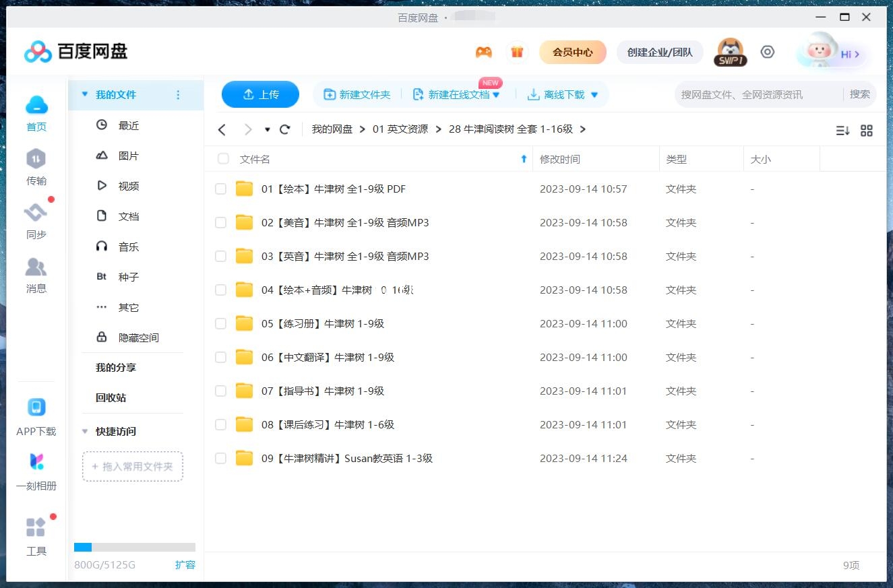Click the 消息 messages icon
The image size is (893, 588).
[x=36, y=268]
